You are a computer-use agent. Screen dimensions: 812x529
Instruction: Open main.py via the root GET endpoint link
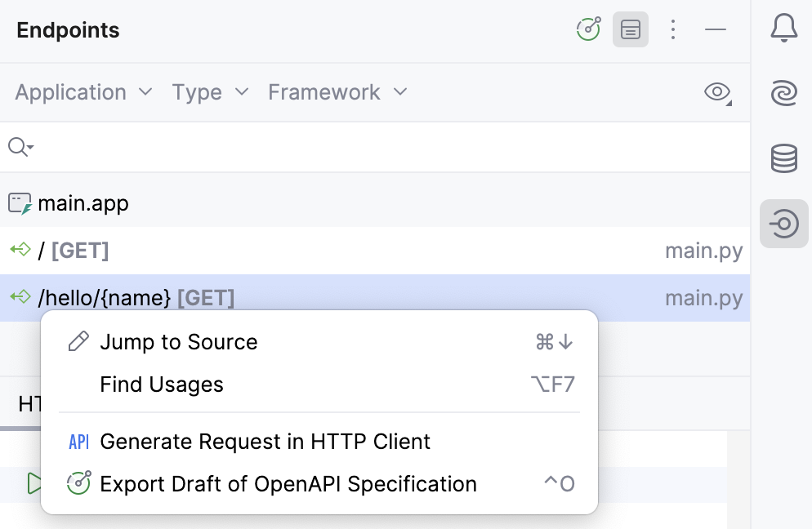tap(703, 250)
